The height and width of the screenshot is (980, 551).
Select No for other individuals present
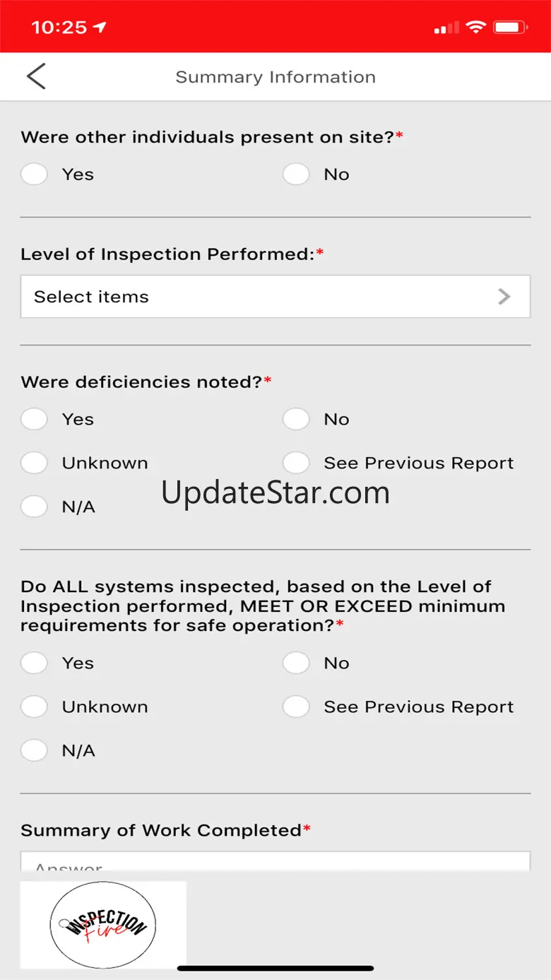296,175
